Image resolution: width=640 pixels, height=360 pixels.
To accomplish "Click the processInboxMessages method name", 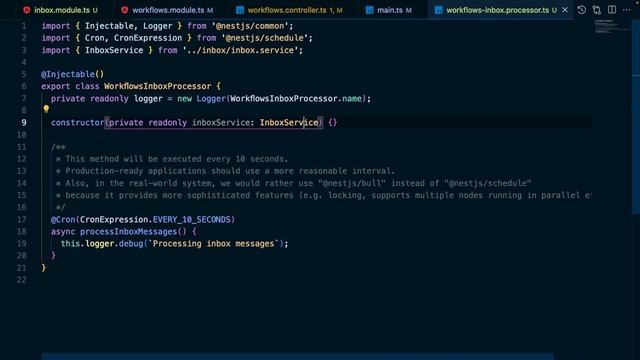I will coord(128,231).
